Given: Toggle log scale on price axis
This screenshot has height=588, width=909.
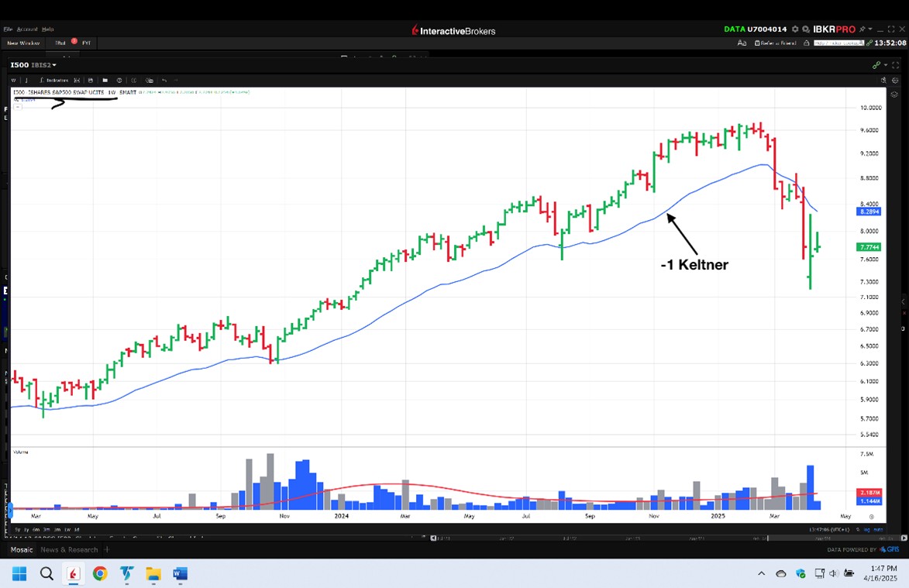Looking at the screenshot, I should point(866,529).
